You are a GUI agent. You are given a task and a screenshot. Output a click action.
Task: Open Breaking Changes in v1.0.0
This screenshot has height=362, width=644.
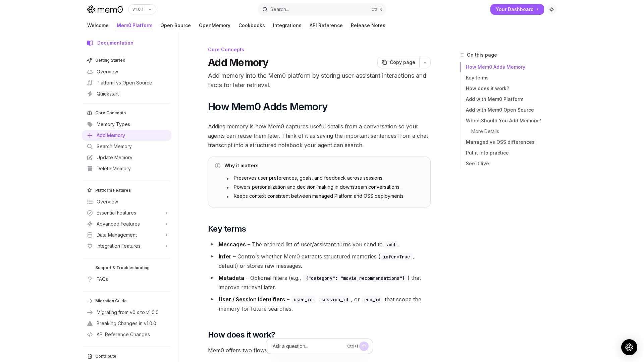click(x=126, y=323)
